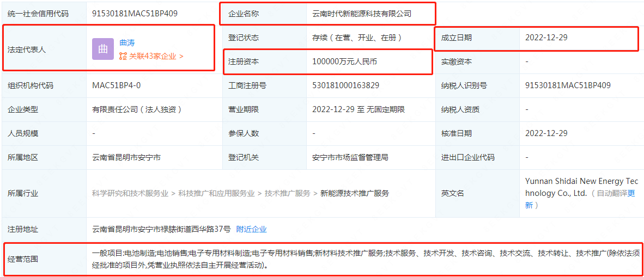Click the 所属行业 label cell

click(x=44, y=193)
